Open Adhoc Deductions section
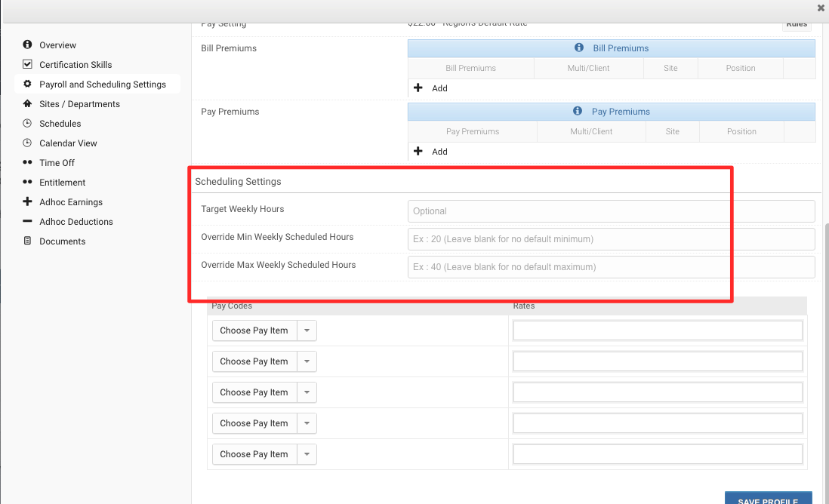This screenshot has height=504, width=829. (76, 221)
